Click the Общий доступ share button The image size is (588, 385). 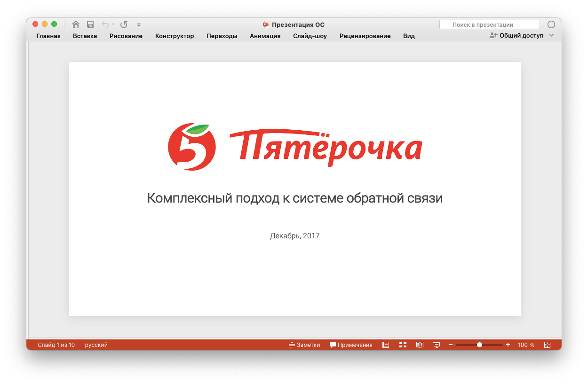[x=516, y=35]
